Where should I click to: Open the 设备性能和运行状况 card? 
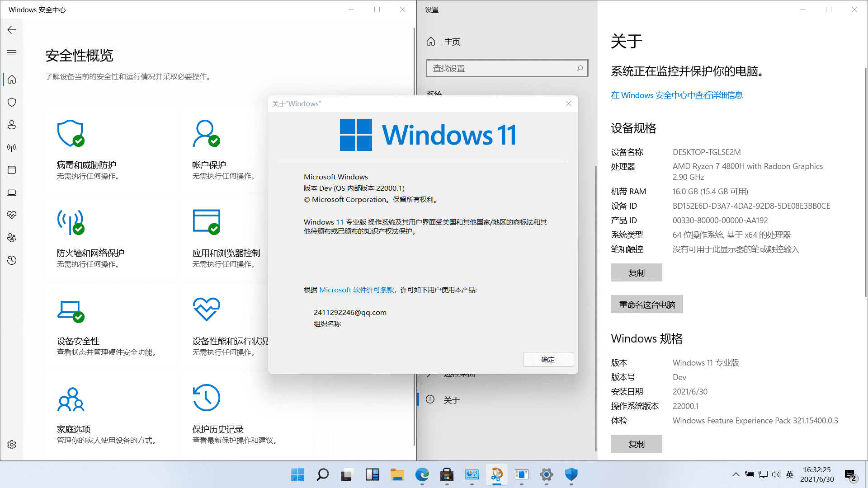pyautogui.click(x=224, y=327)
